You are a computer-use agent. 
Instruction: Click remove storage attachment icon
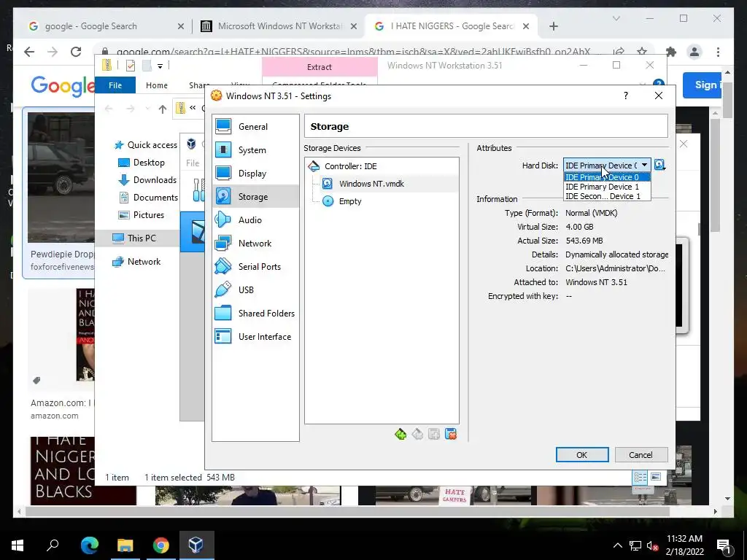451,434
